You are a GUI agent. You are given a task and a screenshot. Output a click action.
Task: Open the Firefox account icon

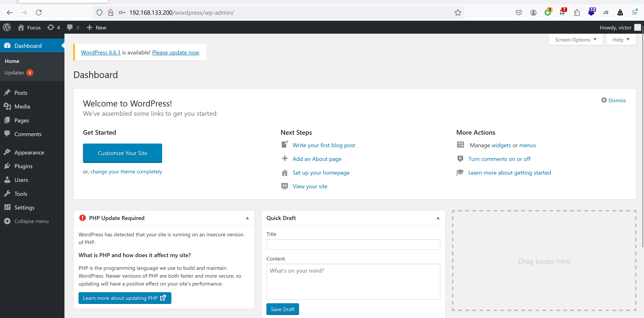coord(533,13)
